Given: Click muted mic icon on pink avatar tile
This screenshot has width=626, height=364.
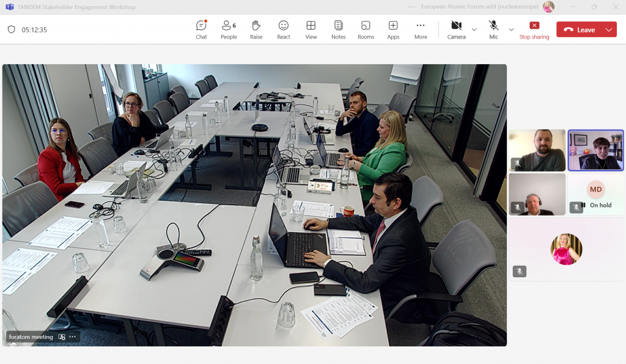Looking at the screenshot, I should tap(520, 272).
